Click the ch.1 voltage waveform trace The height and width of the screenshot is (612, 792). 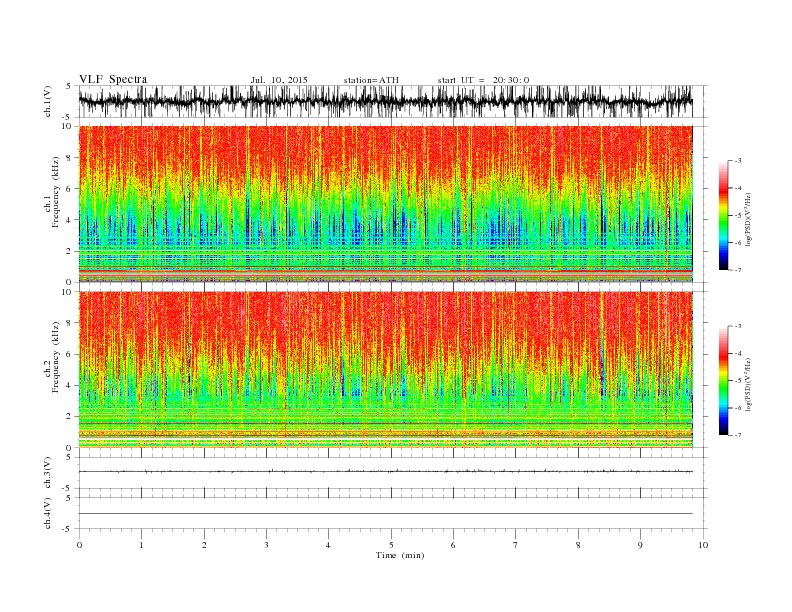[385, 101]
